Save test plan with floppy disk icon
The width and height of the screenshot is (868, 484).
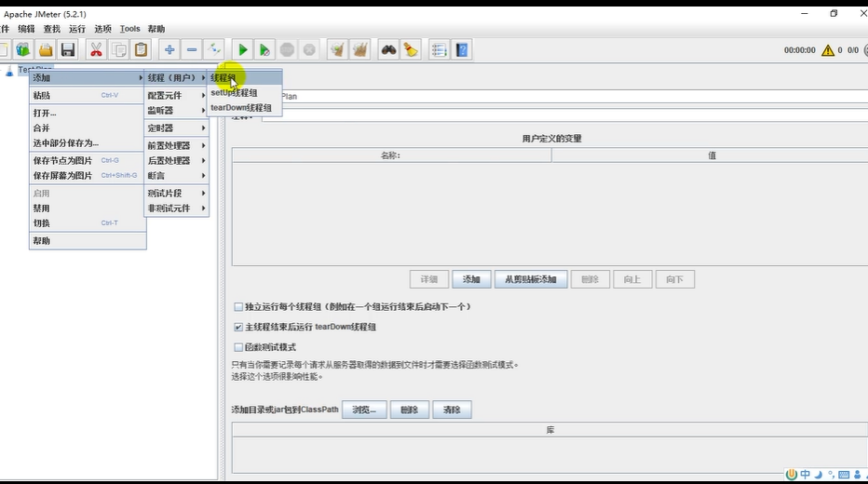pyautogui.click(x=68, y=49)
